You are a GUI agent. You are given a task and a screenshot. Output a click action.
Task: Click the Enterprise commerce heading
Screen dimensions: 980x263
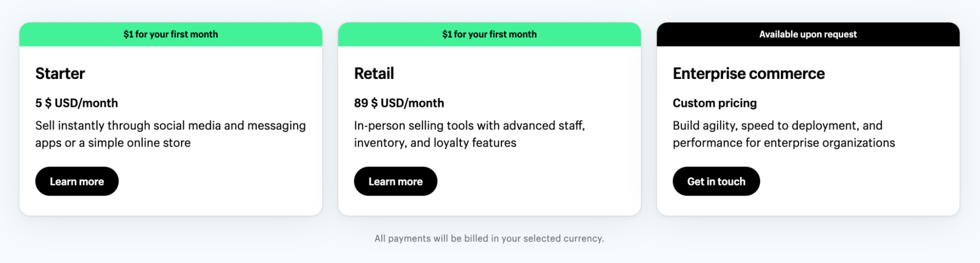(749, 73)
